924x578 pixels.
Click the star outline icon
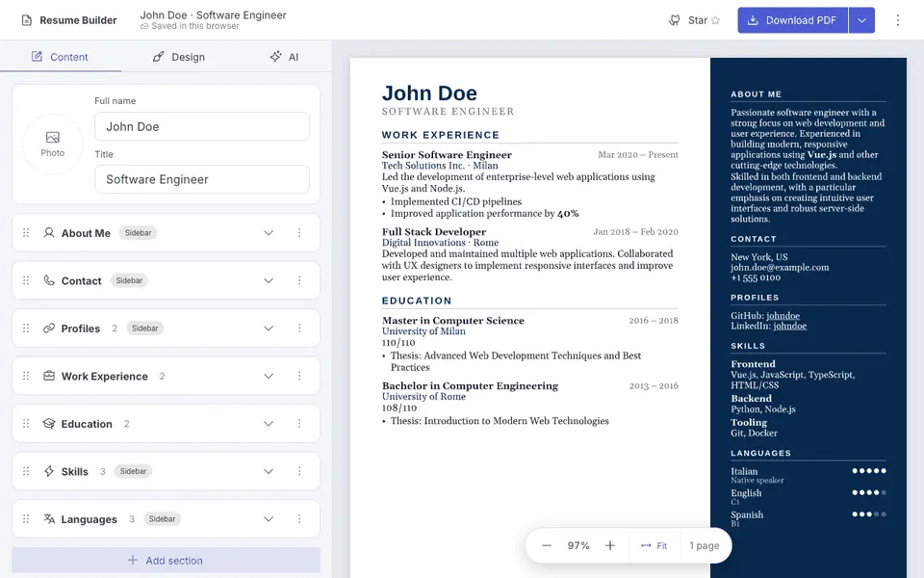pos(715,20)
